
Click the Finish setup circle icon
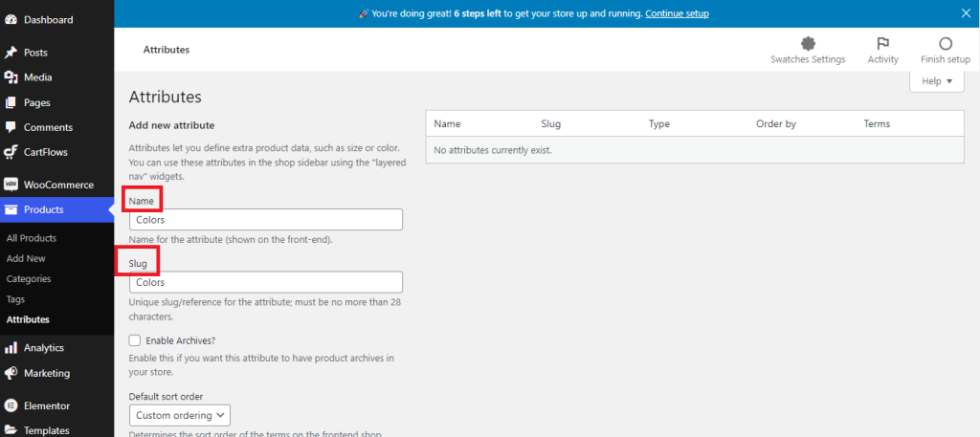[945, 43]
